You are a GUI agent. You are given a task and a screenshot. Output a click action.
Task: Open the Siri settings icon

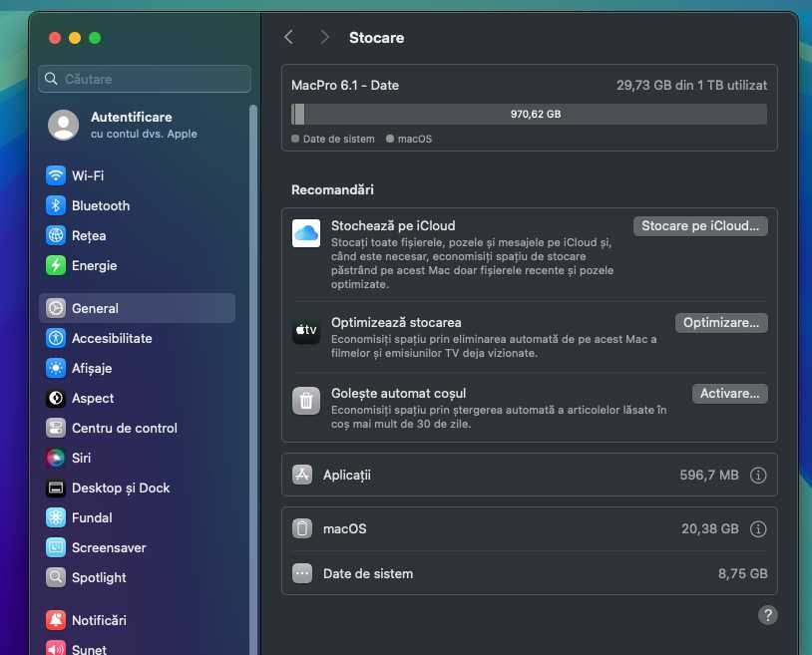click(x=56, y=459)
